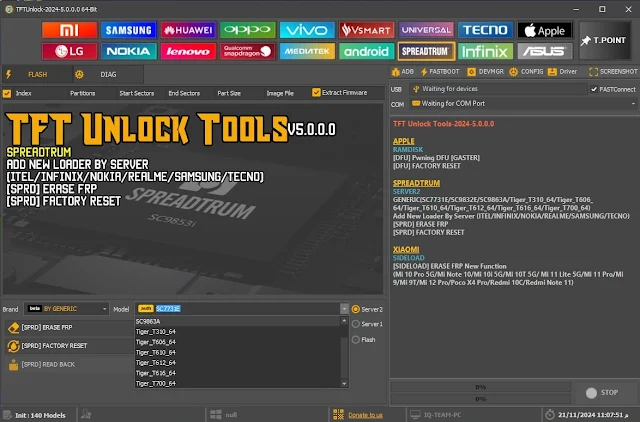
Task: Select the Tecno brand button
Action: (485, 30)
